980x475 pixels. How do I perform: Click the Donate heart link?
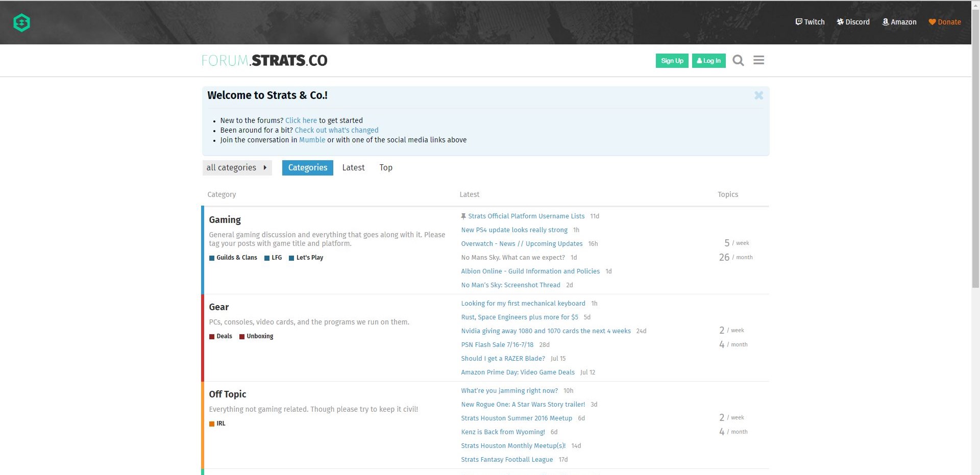tap(945, 22)
